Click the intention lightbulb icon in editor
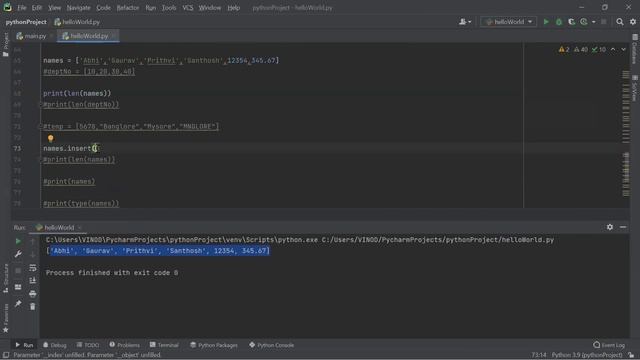Image resolution: width=640 pixels, height=360 pixels. pyautogui.click(x=51, y=138)
